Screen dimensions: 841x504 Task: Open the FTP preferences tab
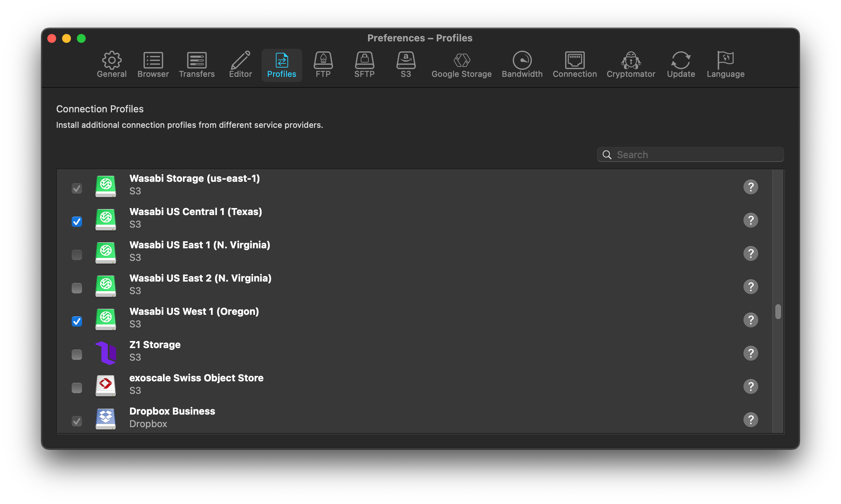323,65
